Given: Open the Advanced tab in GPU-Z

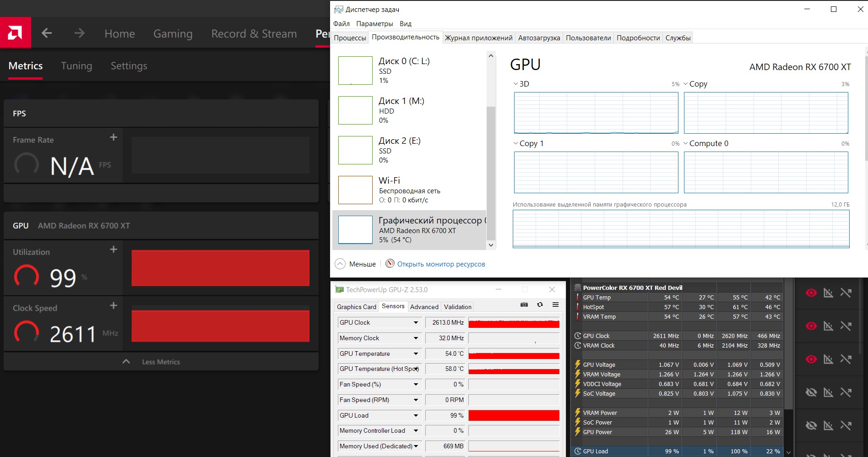Looking at the screenshot, I should (x=424, y=307).
